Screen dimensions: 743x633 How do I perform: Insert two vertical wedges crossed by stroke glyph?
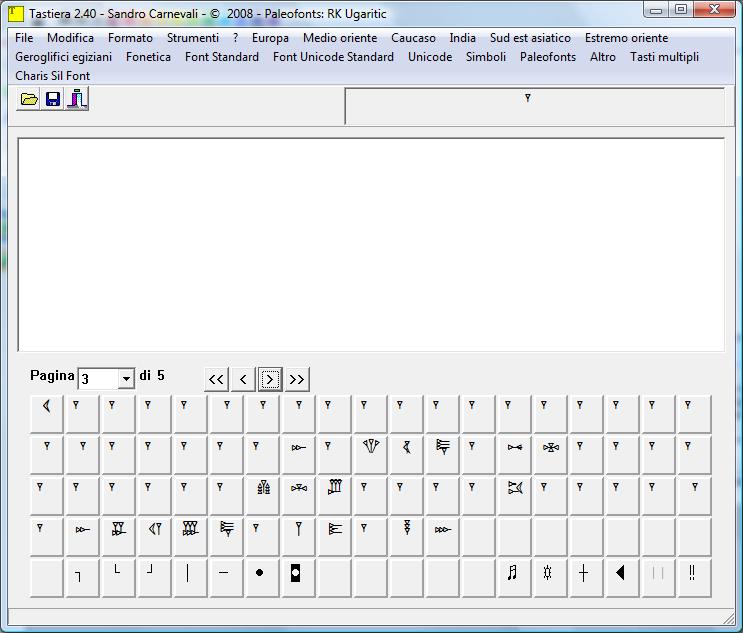(118, 537)
